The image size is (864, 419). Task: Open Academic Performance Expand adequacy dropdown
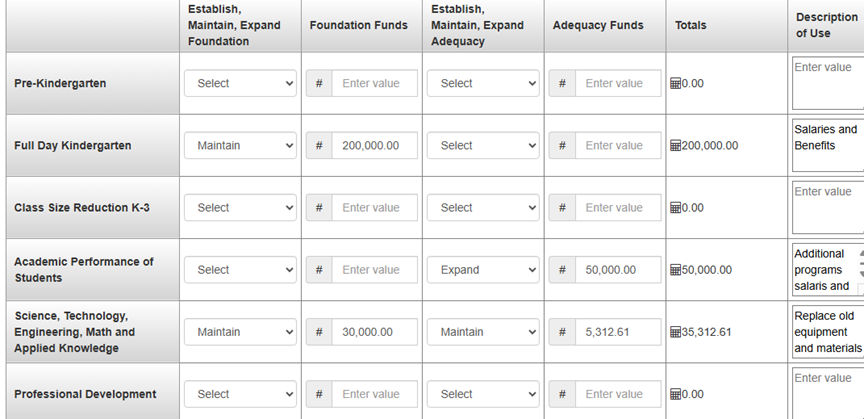tap(483, 270)
